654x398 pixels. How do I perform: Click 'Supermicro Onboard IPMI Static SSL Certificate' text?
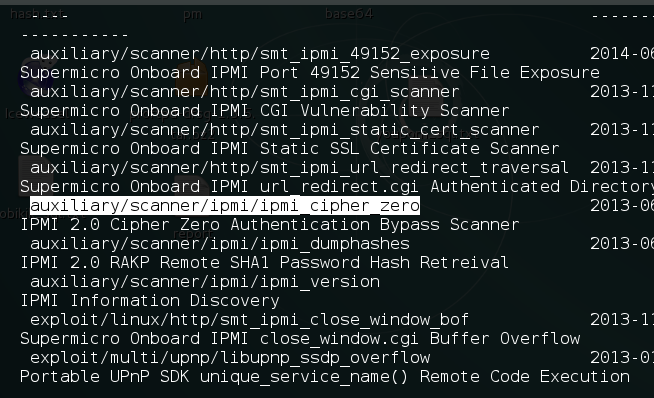pyautogui.click(x=250, y=149)
